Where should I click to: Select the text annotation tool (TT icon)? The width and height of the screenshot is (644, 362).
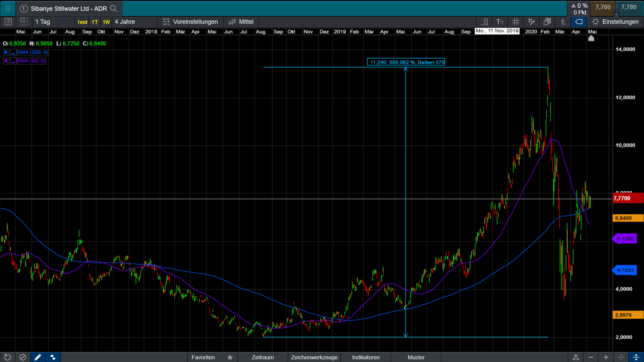pos(500,22)
